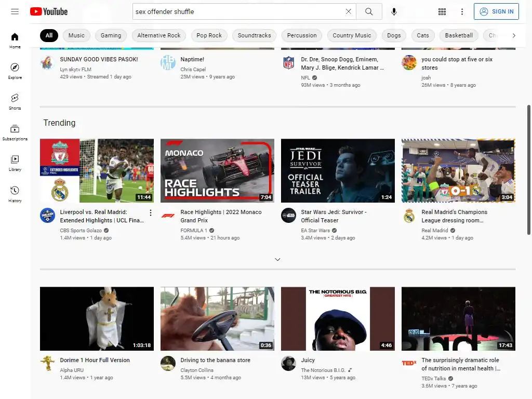
Task: Select the Gaming filter chip
Action: (111, 35)
